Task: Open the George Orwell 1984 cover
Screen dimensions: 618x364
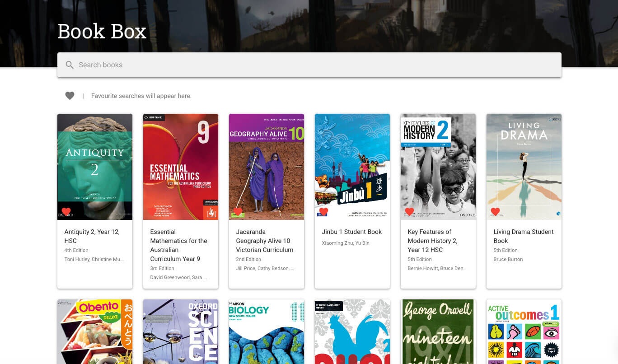Action: 438,332
